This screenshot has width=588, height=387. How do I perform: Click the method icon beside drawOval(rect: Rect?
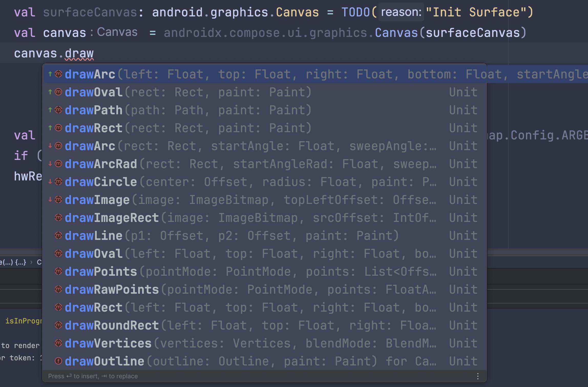(58, 92)
